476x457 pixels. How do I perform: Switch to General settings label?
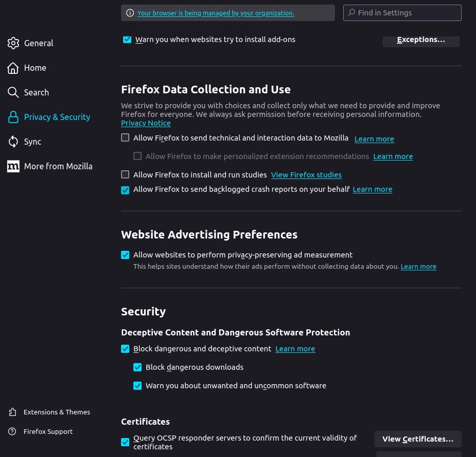(38, 43)
